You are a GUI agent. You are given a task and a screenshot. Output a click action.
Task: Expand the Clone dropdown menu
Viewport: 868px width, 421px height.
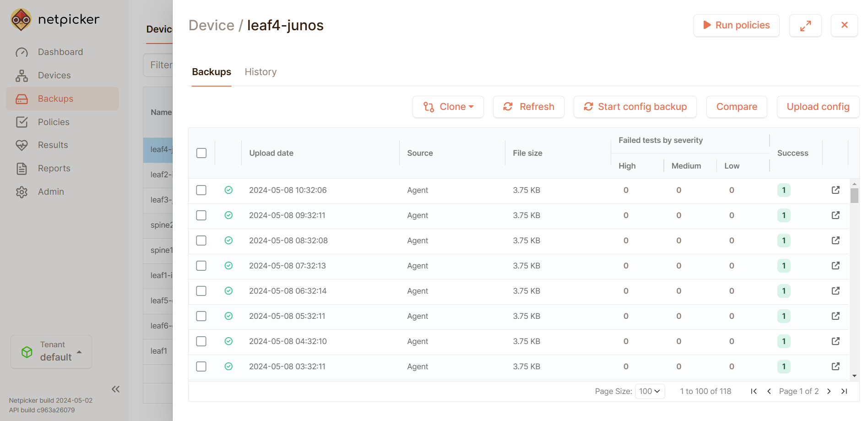[448, 107]
